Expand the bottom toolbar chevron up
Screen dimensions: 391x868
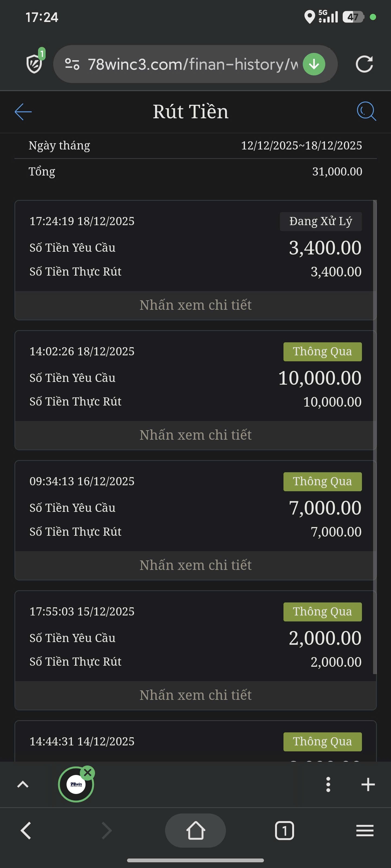(x=23, y=784)
